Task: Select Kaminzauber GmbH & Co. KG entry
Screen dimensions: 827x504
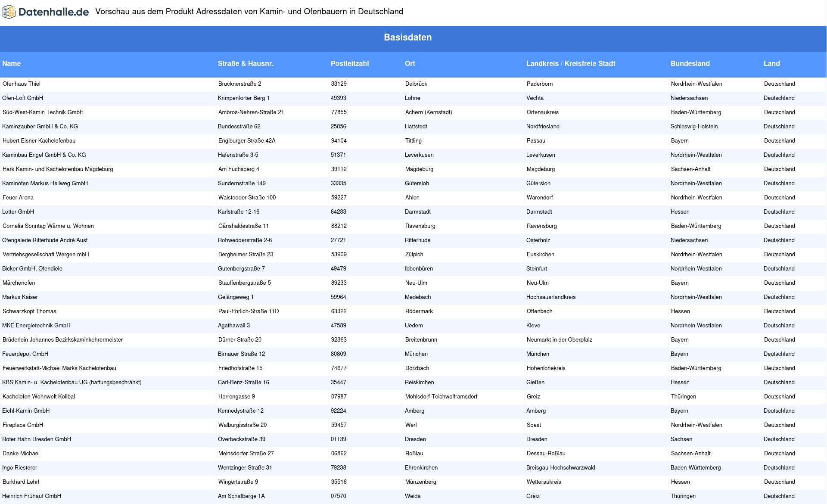Action: coord(40,127)
